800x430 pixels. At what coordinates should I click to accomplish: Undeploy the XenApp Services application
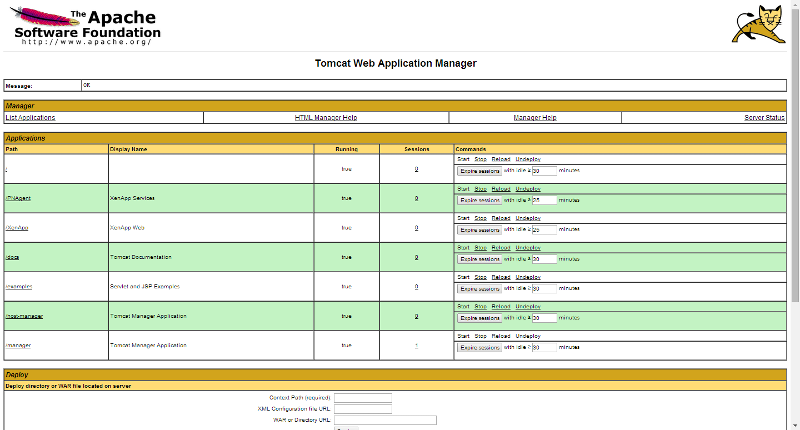528,189
